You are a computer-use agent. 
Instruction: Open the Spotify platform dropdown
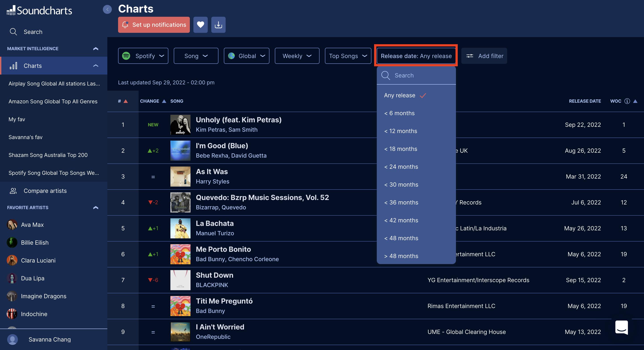pyautogui.click(x=143, y=56)
